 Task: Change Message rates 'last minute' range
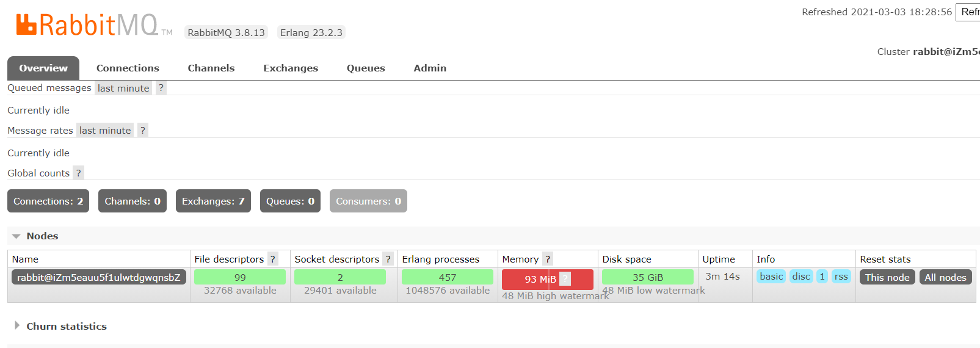105,130
